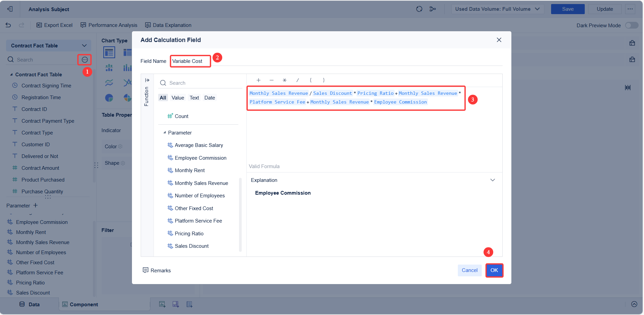Open the data lineage icon in the top bar
Image resolution: width=644 pixels, height=315 pixels.
pyautogui.click(x=433, y=9)
